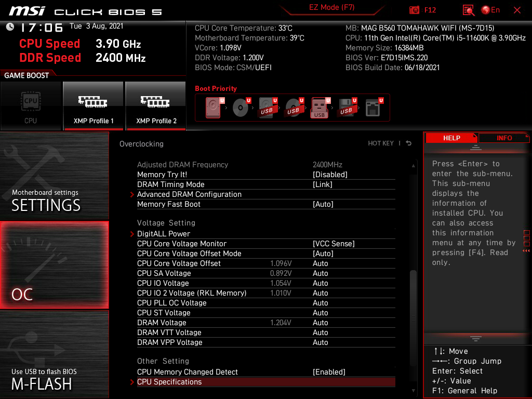
Task: Select CPU ST Voltage row
Action: point(266,313)
